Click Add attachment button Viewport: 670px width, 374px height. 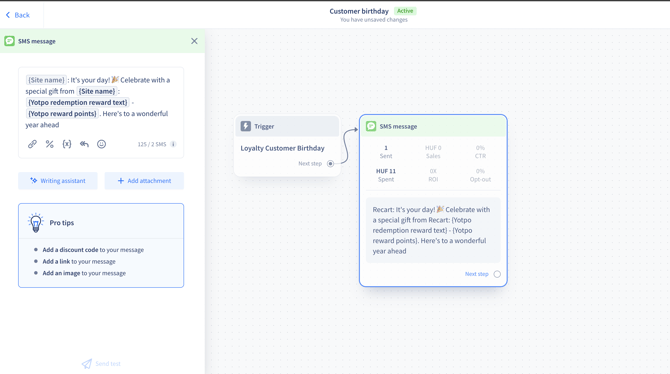point(144,181)
